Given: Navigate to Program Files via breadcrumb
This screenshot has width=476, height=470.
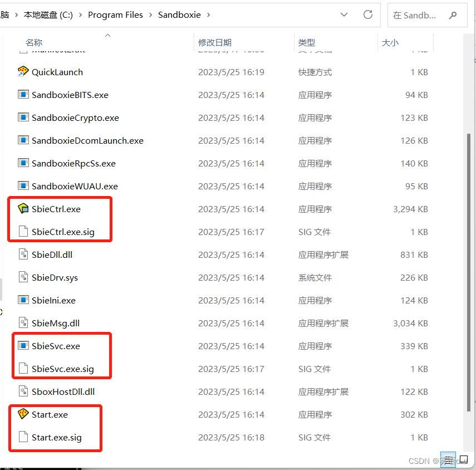Looking at the screenshot, I should (x=115, y=15).
